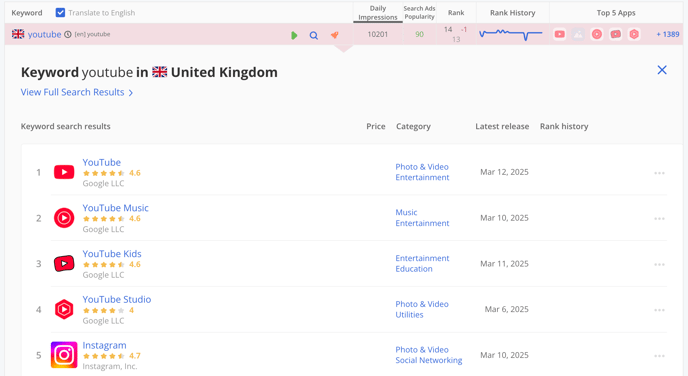688x376 pixels.
Task: Open fifth top-5 app icon (YouTube Studio)
Action: coord(634,34)
